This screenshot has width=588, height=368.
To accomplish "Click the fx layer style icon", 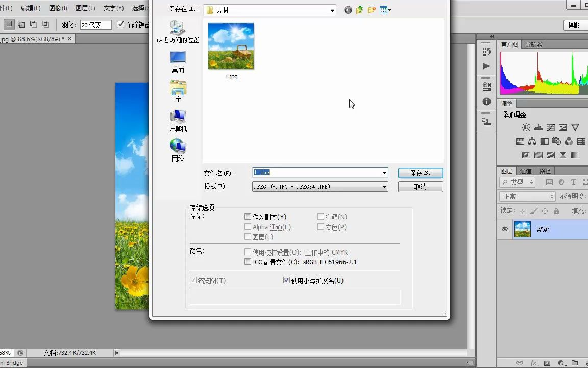I will point(534,363).
